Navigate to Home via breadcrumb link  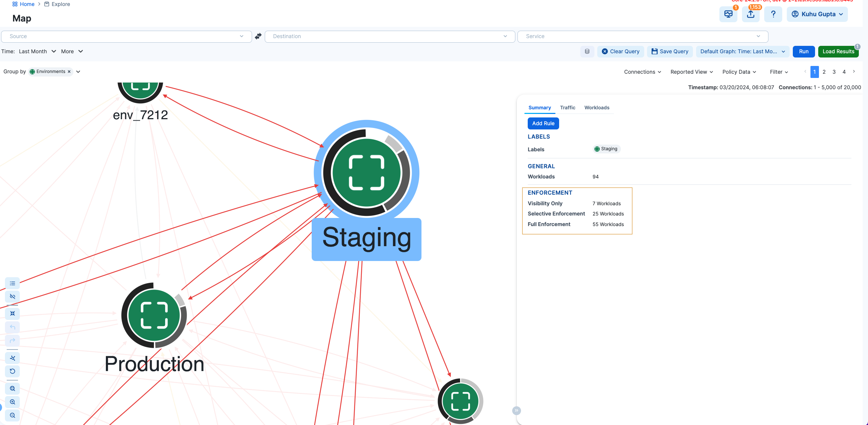27,4
